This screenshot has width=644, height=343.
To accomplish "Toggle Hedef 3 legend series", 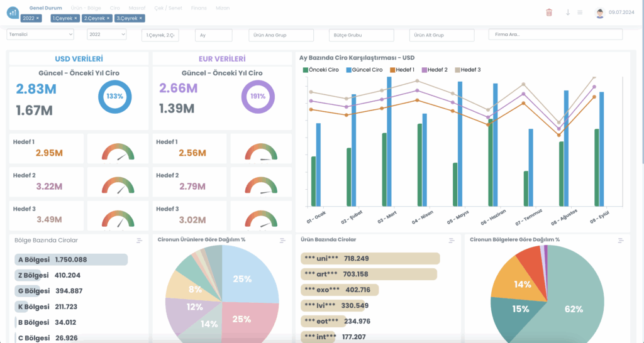I will tap(467, 70).
